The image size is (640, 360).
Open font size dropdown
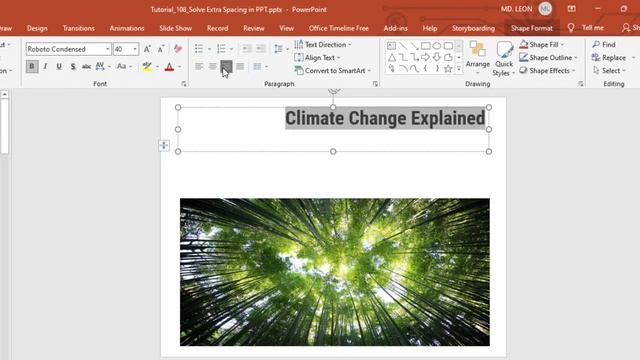(135, 49)
